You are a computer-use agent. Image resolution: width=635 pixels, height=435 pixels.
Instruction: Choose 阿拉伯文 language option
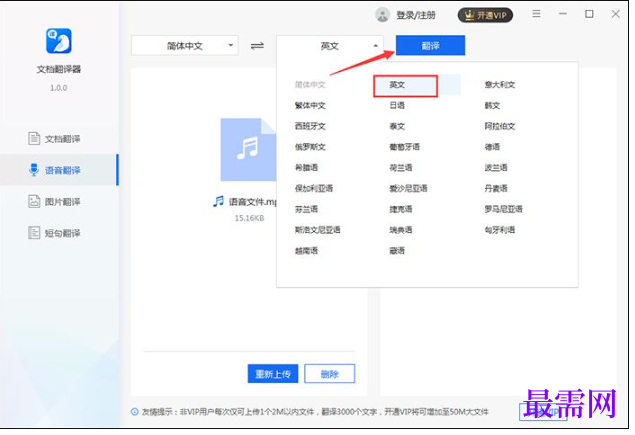pos(500,126)
